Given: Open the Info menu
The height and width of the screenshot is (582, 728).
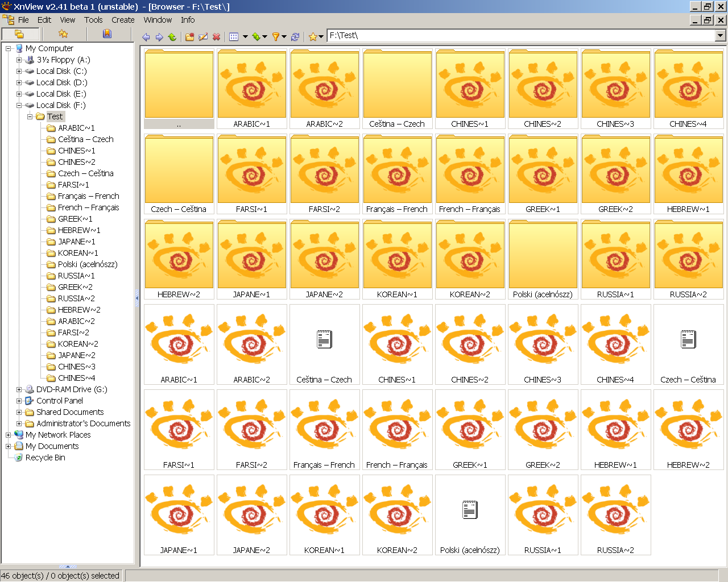Looking at the screenshot, I should [x=188, y=20].
